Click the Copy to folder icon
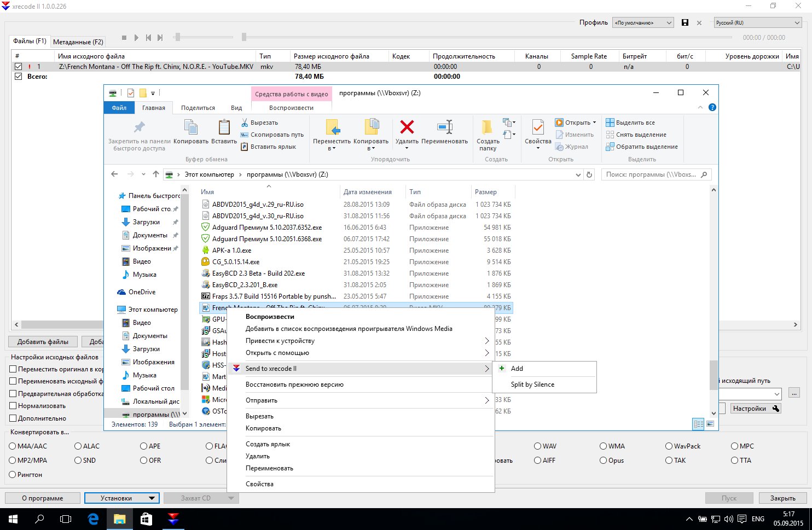This screenshot has height=530, width=812. 372,127
